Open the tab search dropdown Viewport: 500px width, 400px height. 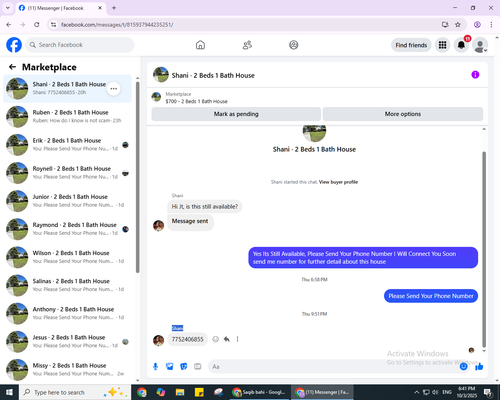(8, 8)
